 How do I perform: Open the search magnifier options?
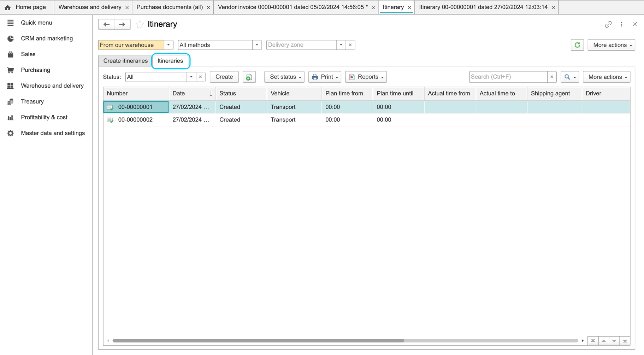(x=569, y=77)
